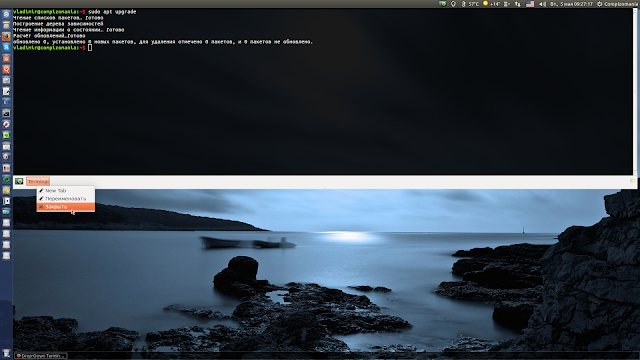Viewport: 640px width, 360px height.
Task: Click the DropDown Terminal taskbar entry
Action: 40,356
